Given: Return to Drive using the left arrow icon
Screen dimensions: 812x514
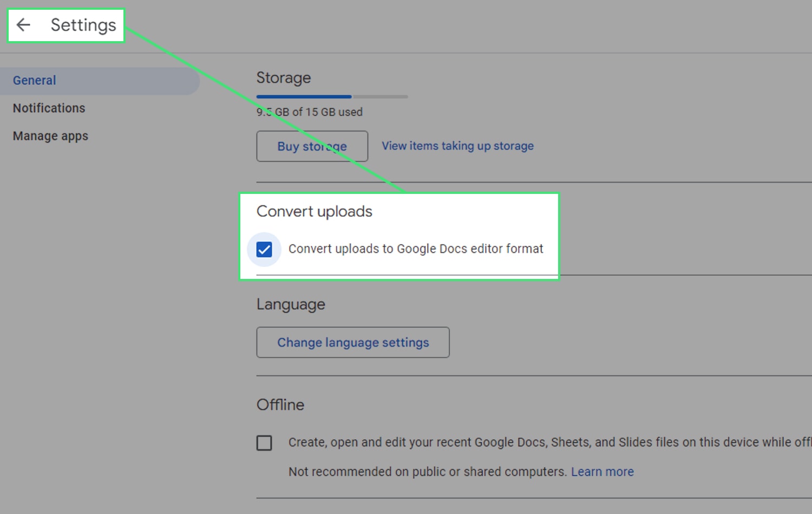Looking at the screenshot, I should click(x=24, y=25).
